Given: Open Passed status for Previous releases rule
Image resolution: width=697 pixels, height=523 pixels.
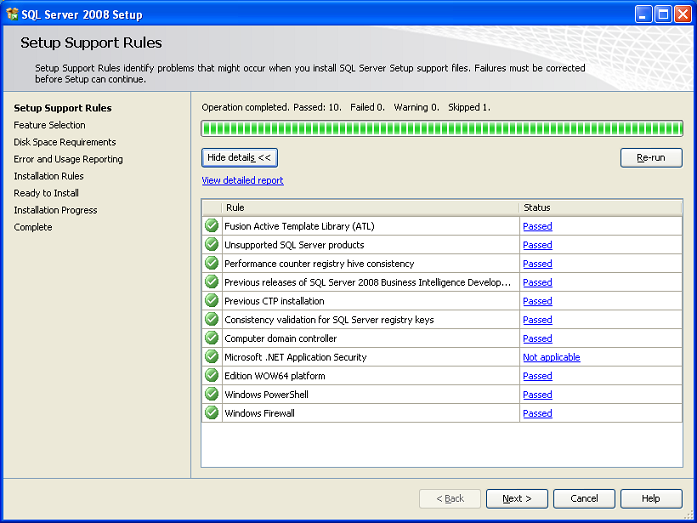Looking at the screenshot, I should pos(537,282).
